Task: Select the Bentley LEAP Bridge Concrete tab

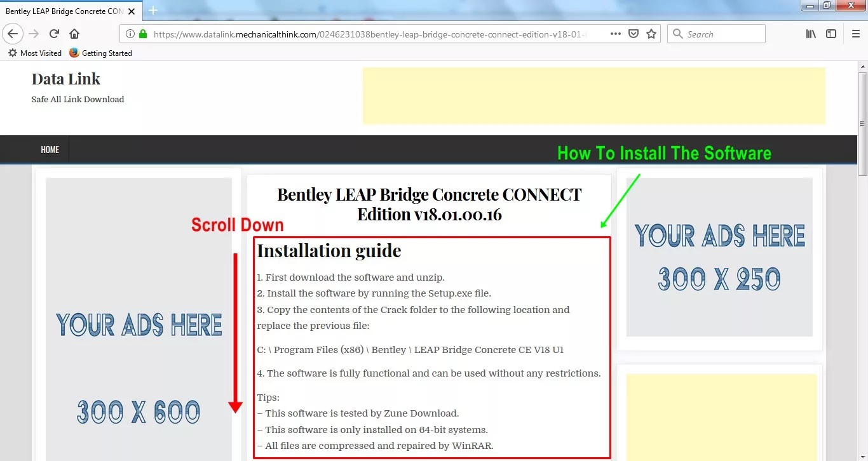Action: pos(71,11)
